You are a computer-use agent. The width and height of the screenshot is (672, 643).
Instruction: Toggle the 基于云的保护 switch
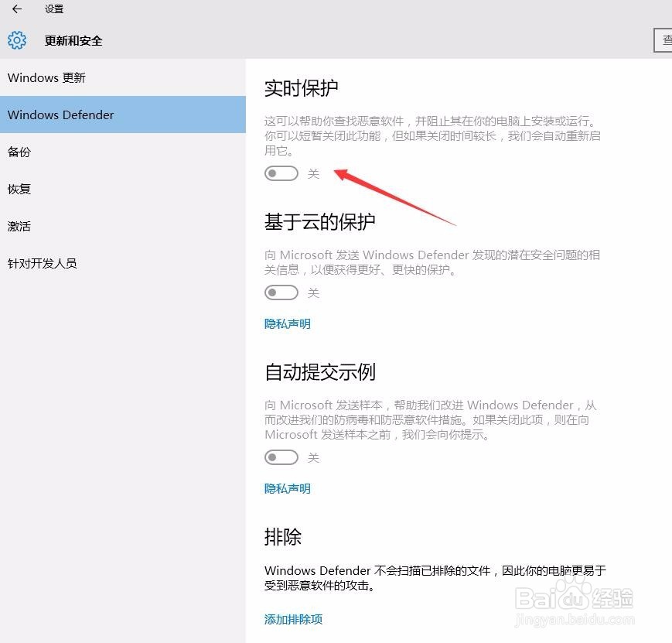click(281, 292)
